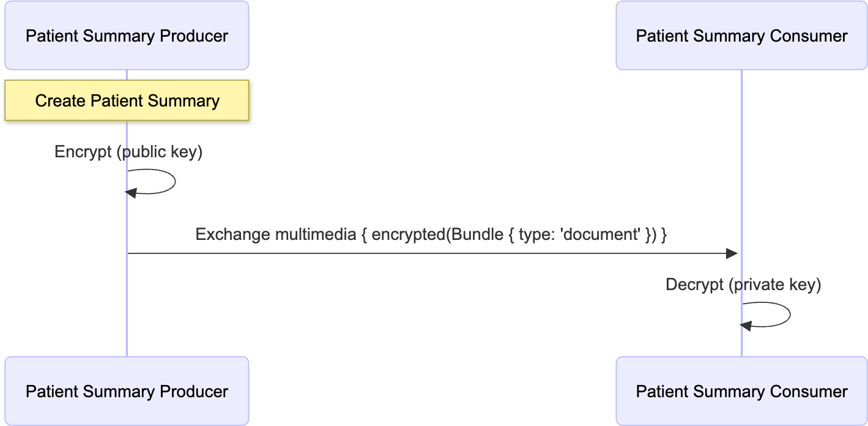
Task: Click the word 'encrypted' in the Exchange message
Action: point(409,234)
